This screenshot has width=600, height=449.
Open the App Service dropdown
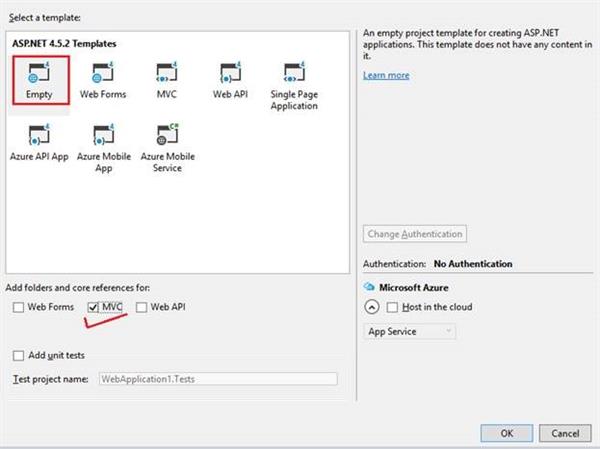pyautogui.click(x=410, y=331)
